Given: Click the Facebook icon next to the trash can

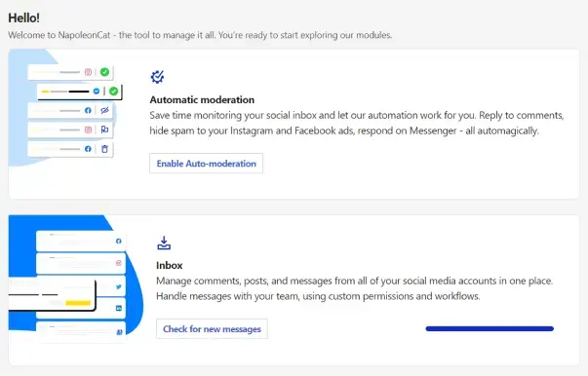Looking at the screenshot, I should [x=88, y=149].
